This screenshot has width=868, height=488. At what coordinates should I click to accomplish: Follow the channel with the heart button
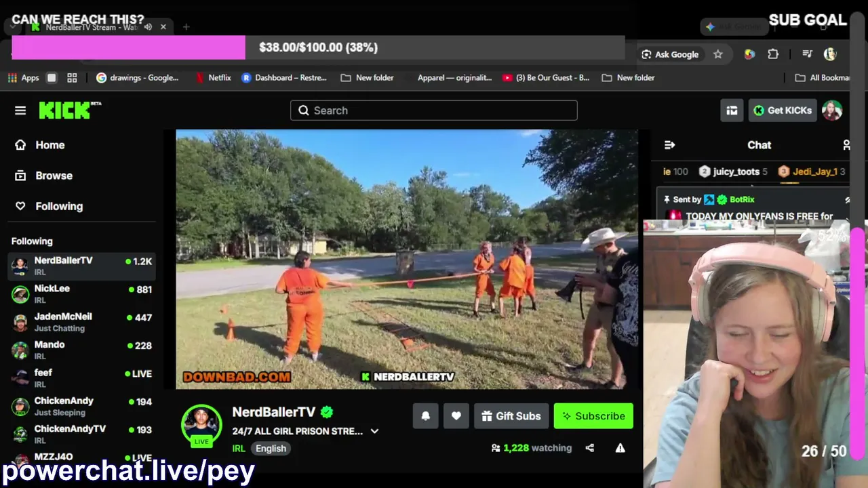click(456, 416)
